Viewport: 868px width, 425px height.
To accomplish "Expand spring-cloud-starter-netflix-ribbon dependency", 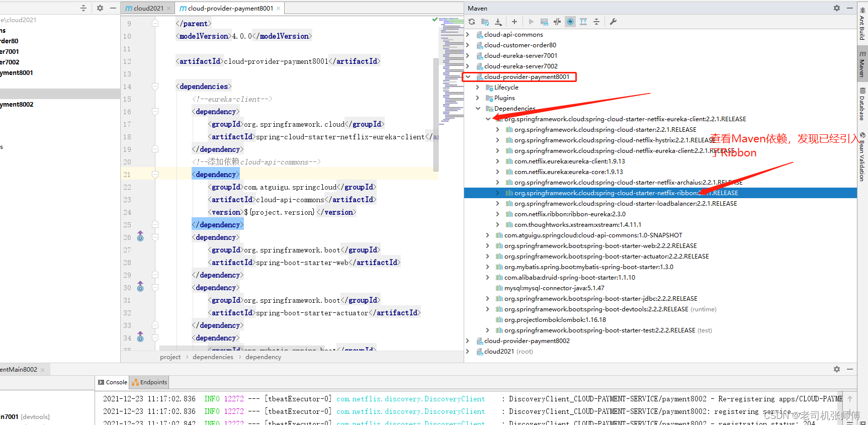I will coord(498,193).
